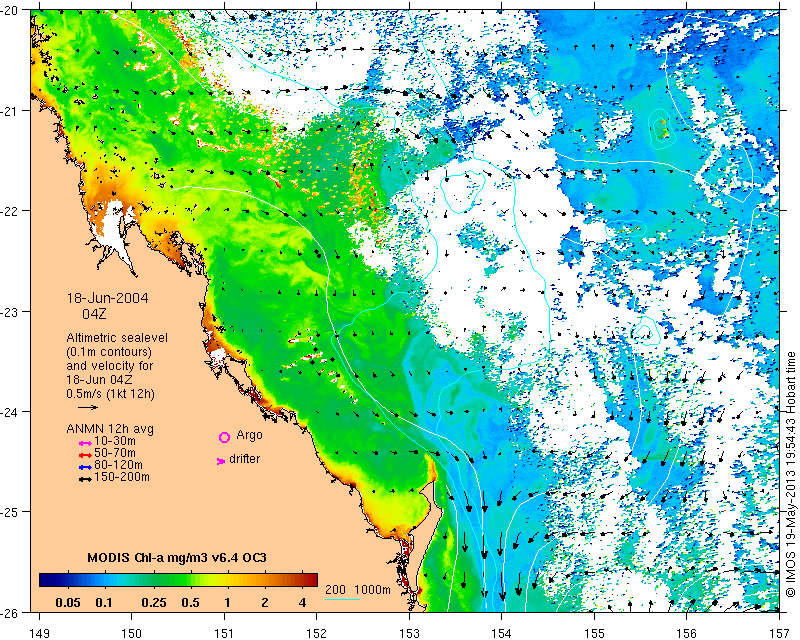
Task: Click the magenta drifter arrow icon
Action: pyautogui.click(x=221, y=461)
